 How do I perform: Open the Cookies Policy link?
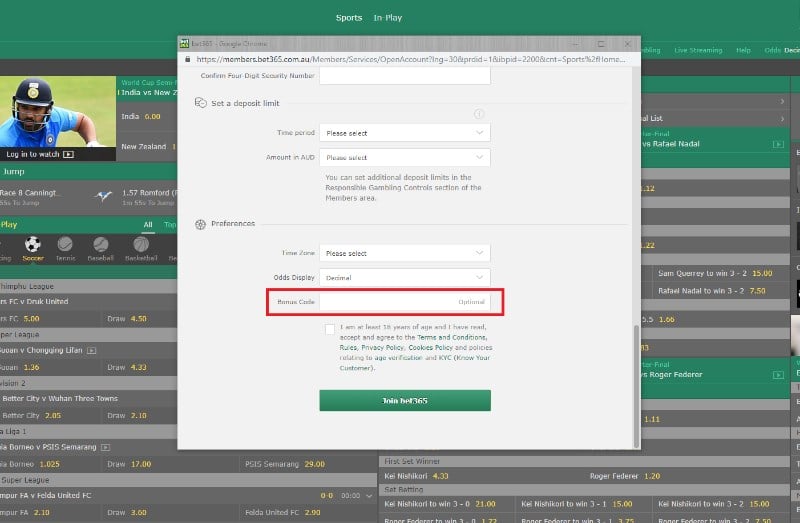(x=430, y=347)
